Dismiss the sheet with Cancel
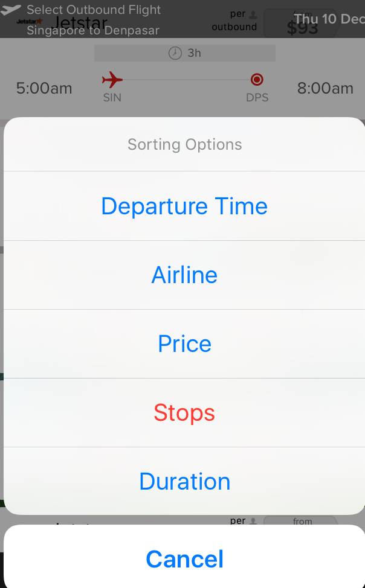The image size is (365, 588). tap(184, 559)
